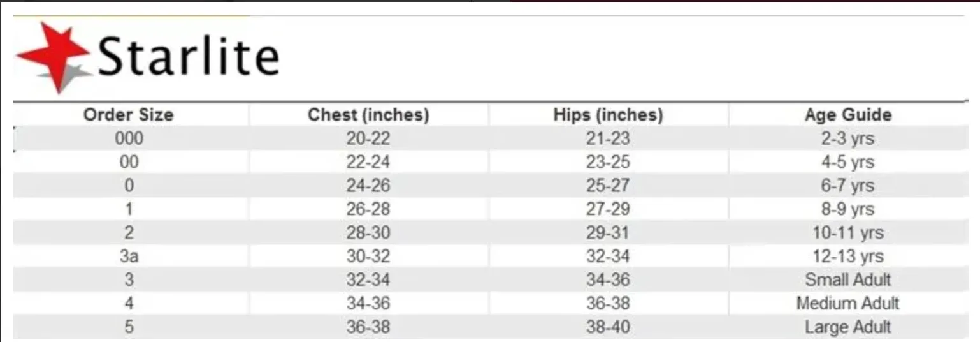This screenshot has height=342, width=980.
Task: Select the Hips (inches) column header
Action: [608, 115]
